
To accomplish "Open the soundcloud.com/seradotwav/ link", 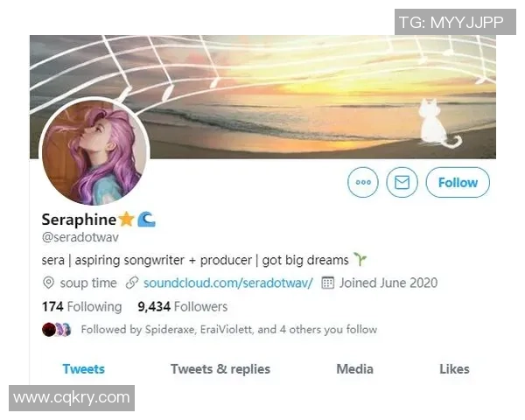I will click(227, 283).
